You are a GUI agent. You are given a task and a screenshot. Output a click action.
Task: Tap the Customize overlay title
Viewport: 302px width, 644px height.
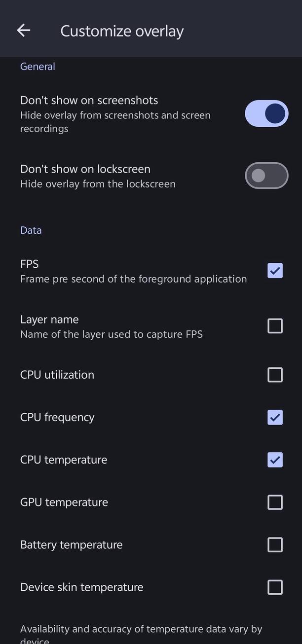(x=121, y=31)
